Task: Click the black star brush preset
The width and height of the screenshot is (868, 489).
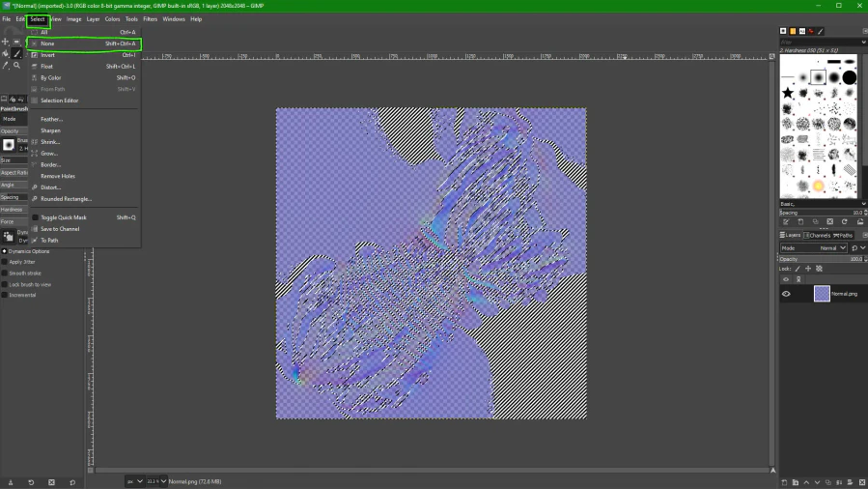Action: pyautogui.click(x=788, y=94)
